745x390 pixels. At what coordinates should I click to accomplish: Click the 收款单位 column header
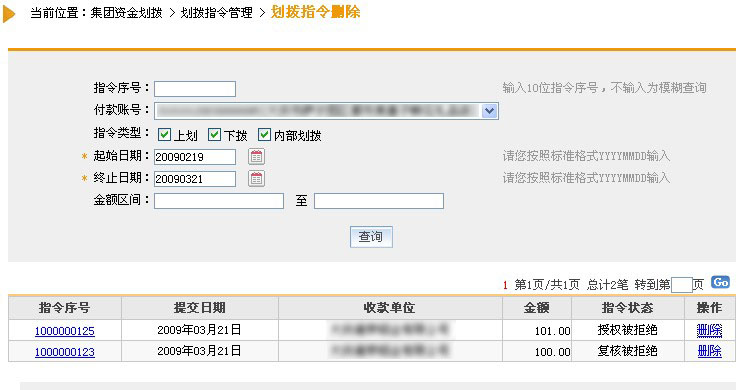click(390, 308)
